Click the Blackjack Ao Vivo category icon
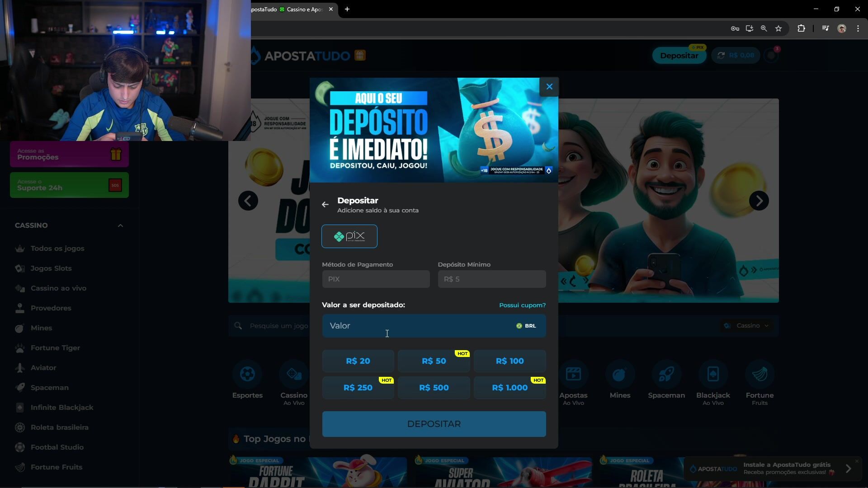This screenshot has height=488, width=868. click(713, 374)
